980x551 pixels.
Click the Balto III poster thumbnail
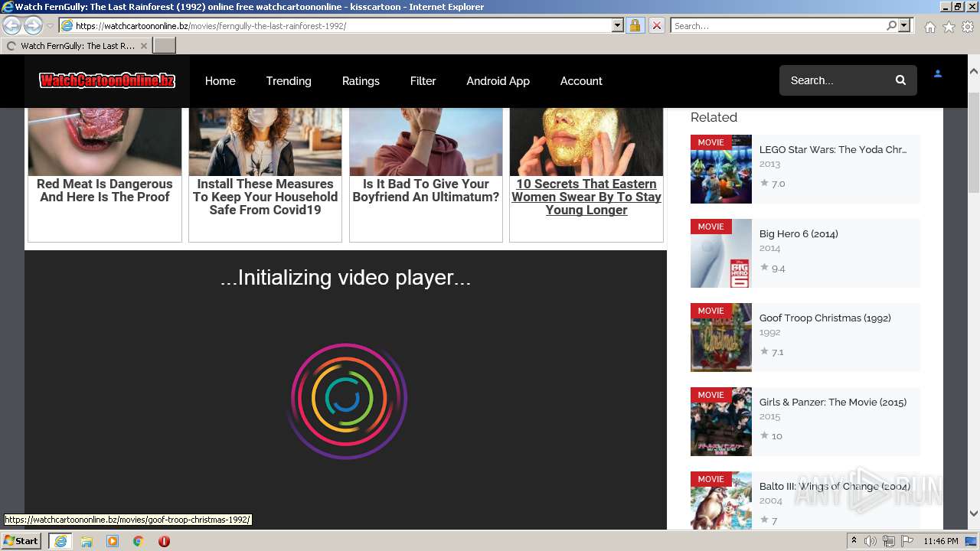[x=721, y=500]
